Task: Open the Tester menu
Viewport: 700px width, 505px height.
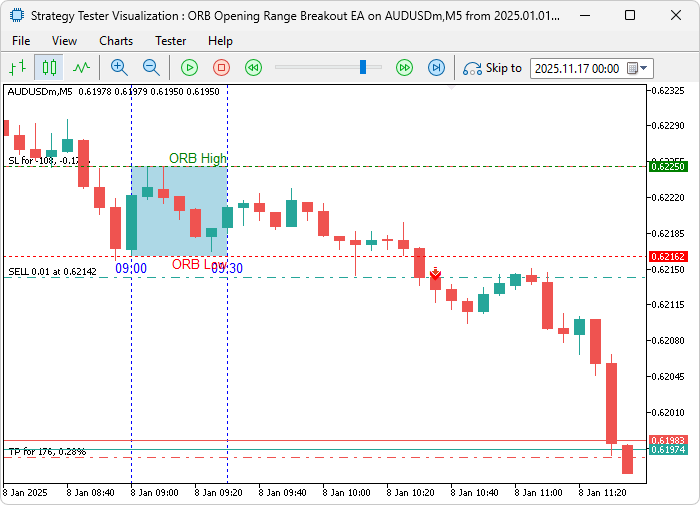Action: pyautogui.click(x=171, y=41)
